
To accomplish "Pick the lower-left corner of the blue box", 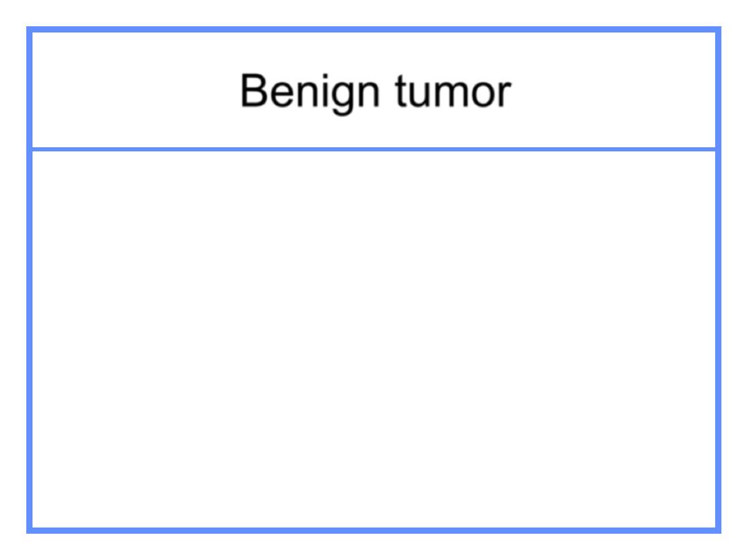I will [x=30, y=530].
